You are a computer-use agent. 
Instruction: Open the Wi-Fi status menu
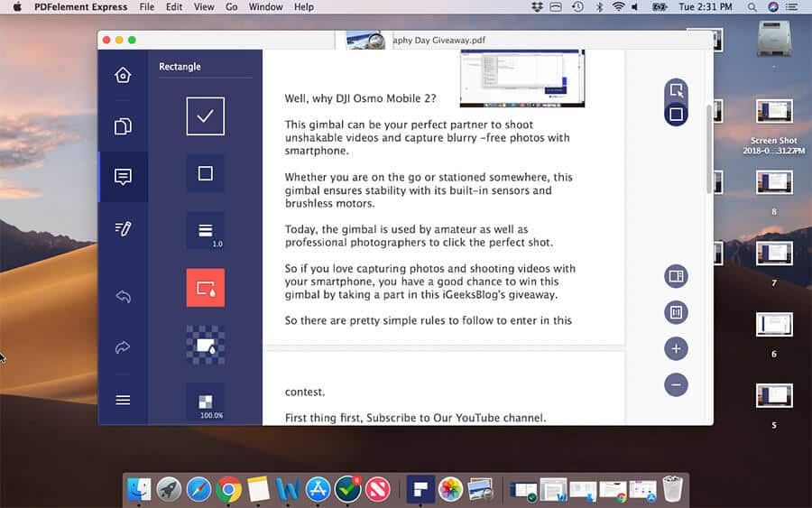coord(618,6)
